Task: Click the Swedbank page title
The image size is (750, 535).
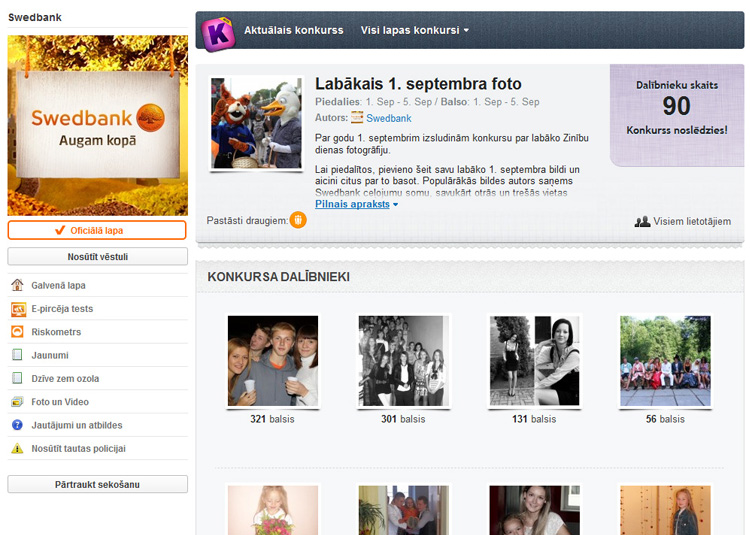Action: point(35,17)
